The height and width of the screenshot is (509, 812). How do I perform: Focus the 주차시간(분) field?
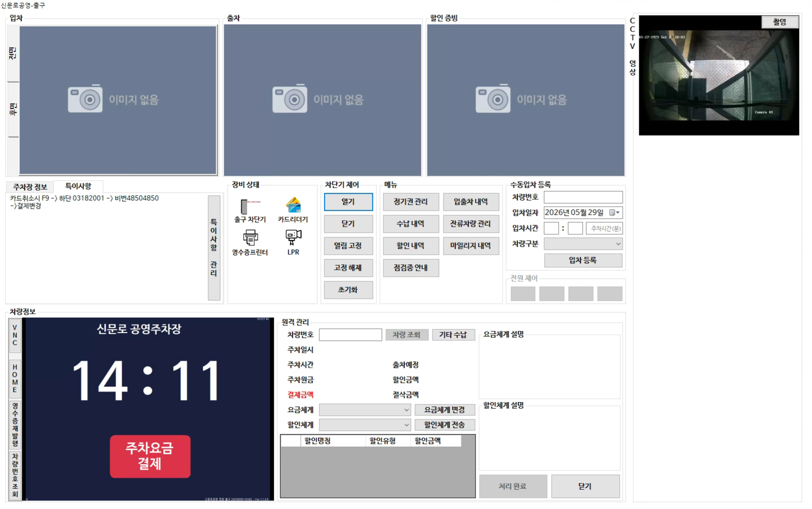point(604,228)
